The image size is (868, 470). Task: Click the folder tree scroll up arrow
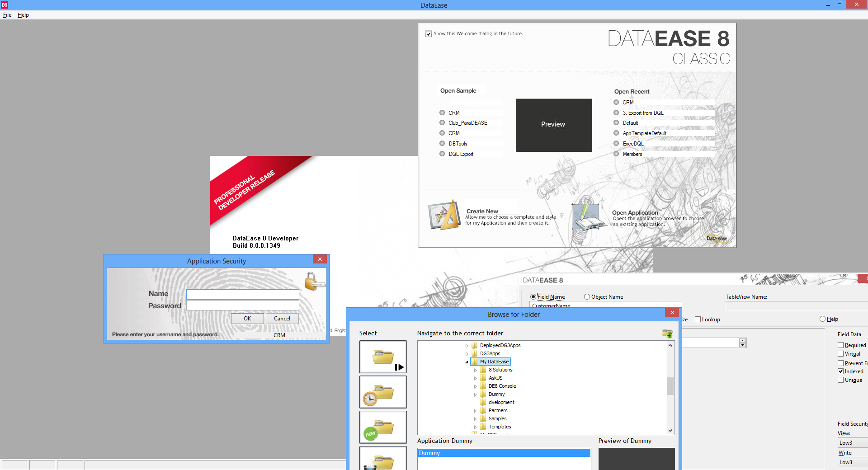click(670, 345)
